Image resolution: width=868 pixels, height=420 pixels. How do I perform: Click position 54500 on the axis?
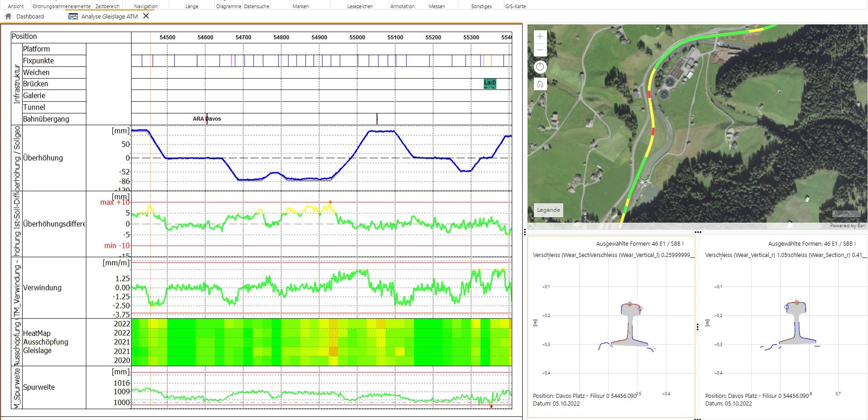[167, 37]
